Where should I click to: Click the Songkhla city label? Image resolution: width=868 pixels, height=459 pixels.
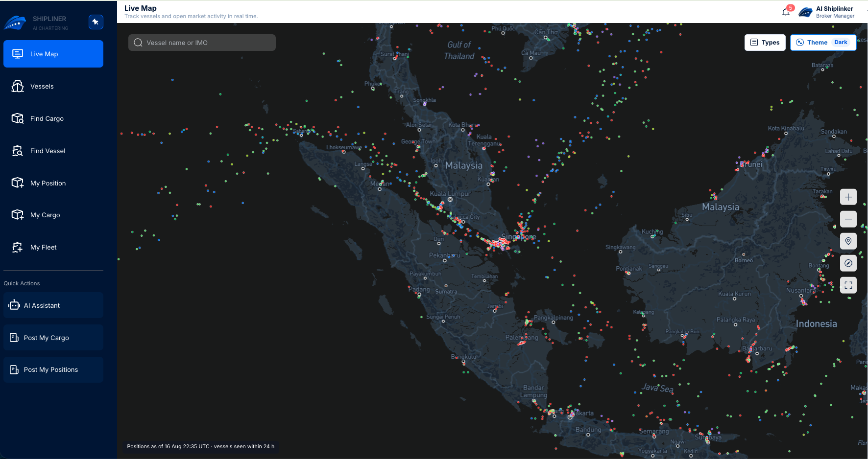pos(424,100)
